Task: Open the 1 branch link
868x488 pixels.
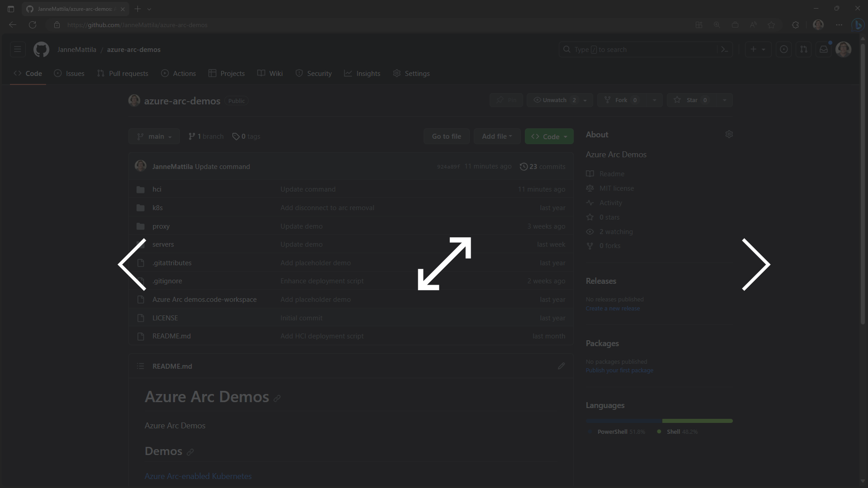Action: tap(206, 136)
